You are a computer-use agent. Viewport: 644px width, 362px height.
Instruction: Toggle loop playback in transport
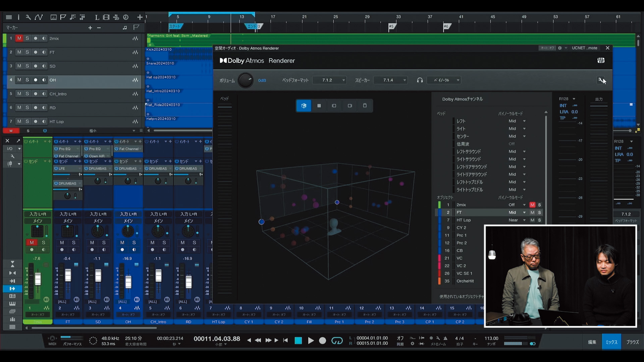point(337,341)
